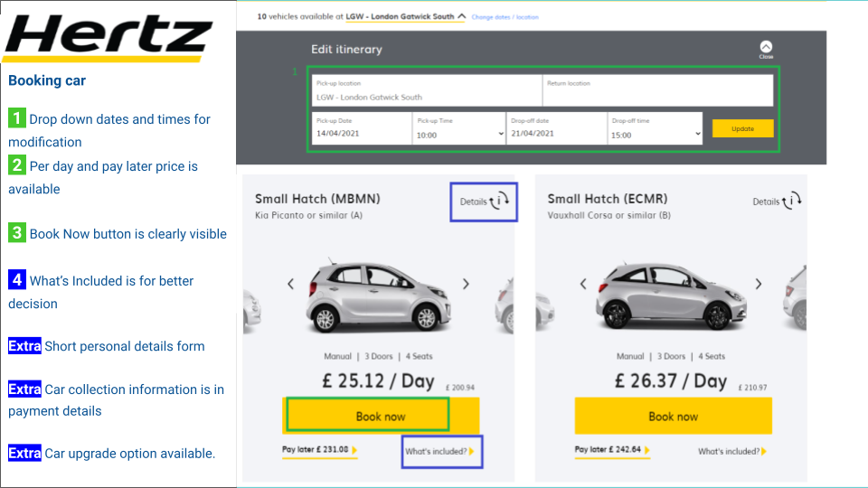Click the Small Hatch (MBMN) title

coord(317,199)
